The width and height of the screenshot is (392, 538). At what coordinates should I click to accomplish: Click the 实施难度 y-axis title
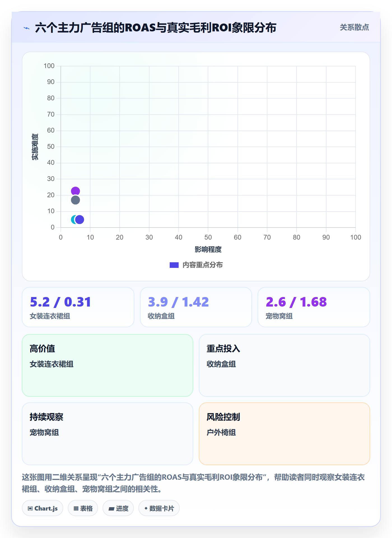click(35, 147)
